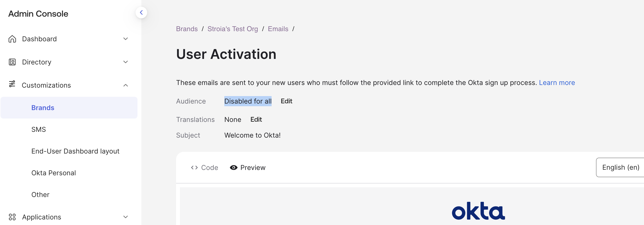Navigate to Stroia's Test Org breadcrumb

click(232, 29)
